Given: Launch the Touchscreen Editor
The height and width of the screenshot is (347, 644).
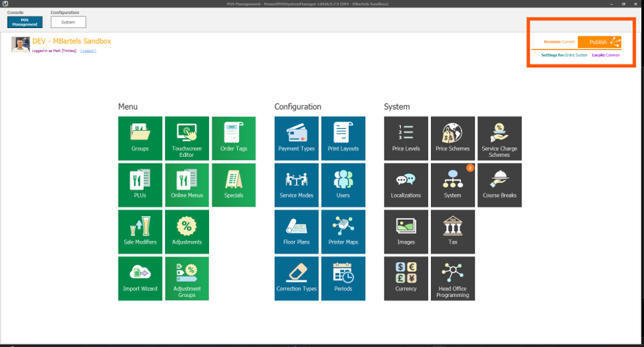Looking at the screenshot, I should point(187,138).
